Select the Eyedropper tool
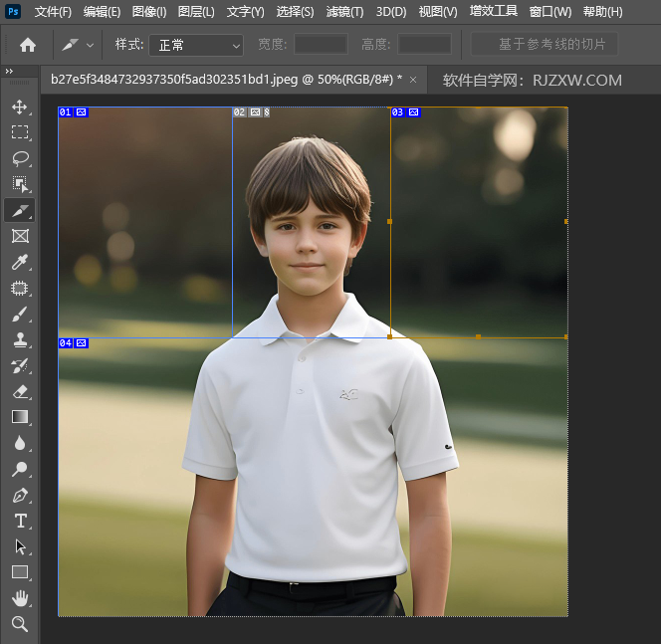This screenshot has height=644, width=661. (20, 262)
